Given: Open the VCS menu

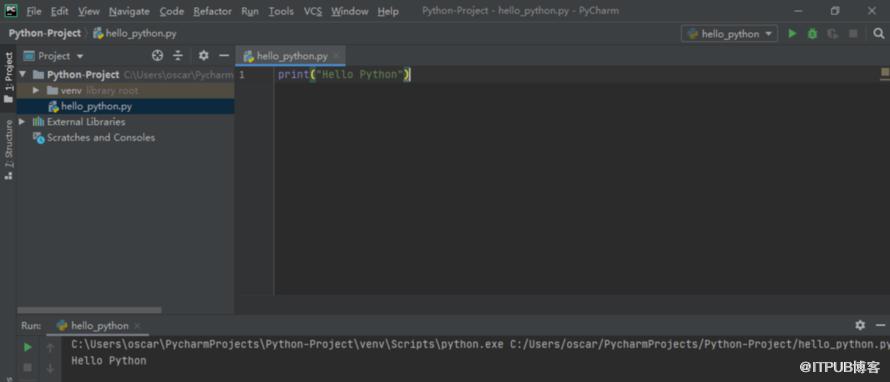Looking at the screenshot, I should pos(313,11).
